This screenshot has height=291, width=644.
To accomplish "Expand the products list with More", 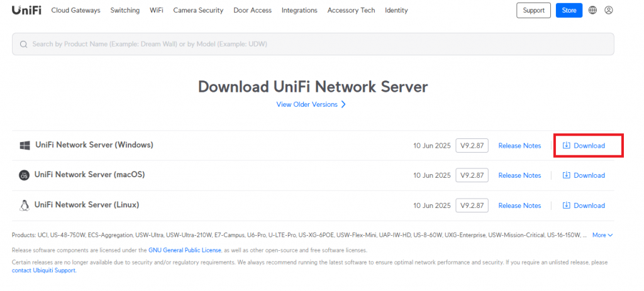I will tap(602, 235).
